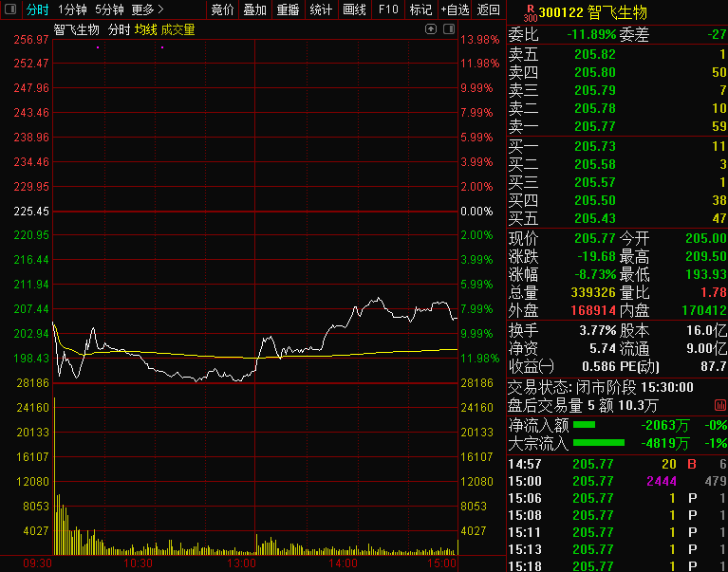
Task: Switch to the 1分钟 chart tab
Action: (x=72, y=9)
